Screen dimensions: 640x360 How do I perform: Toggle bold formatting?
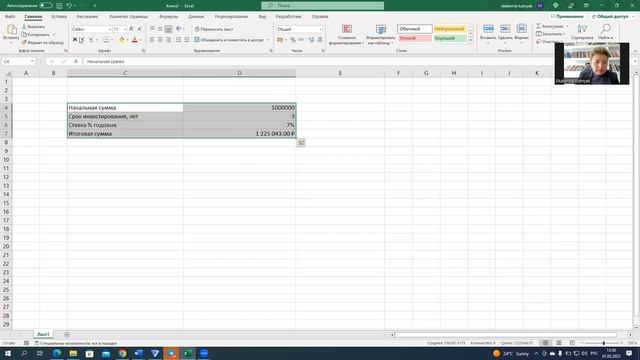click(x=75, y=40)
